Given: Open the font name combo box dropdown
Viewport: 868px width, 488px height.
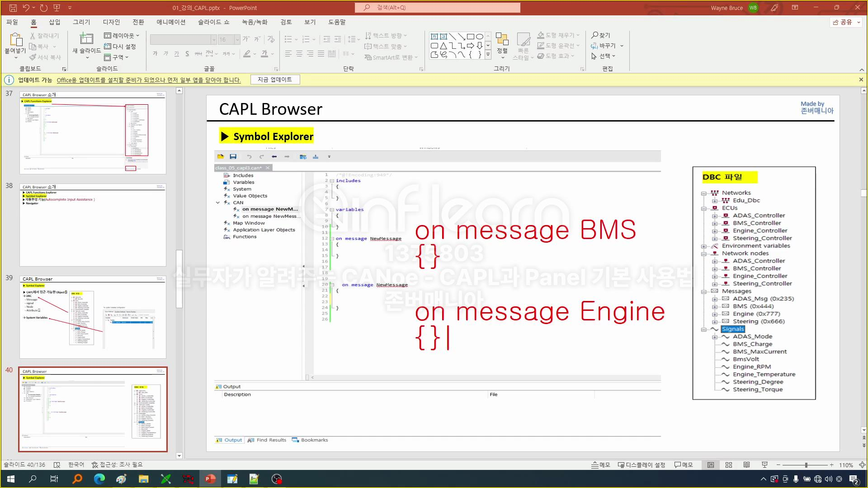Looking at the screenshot, I should [x=214, y=40].
